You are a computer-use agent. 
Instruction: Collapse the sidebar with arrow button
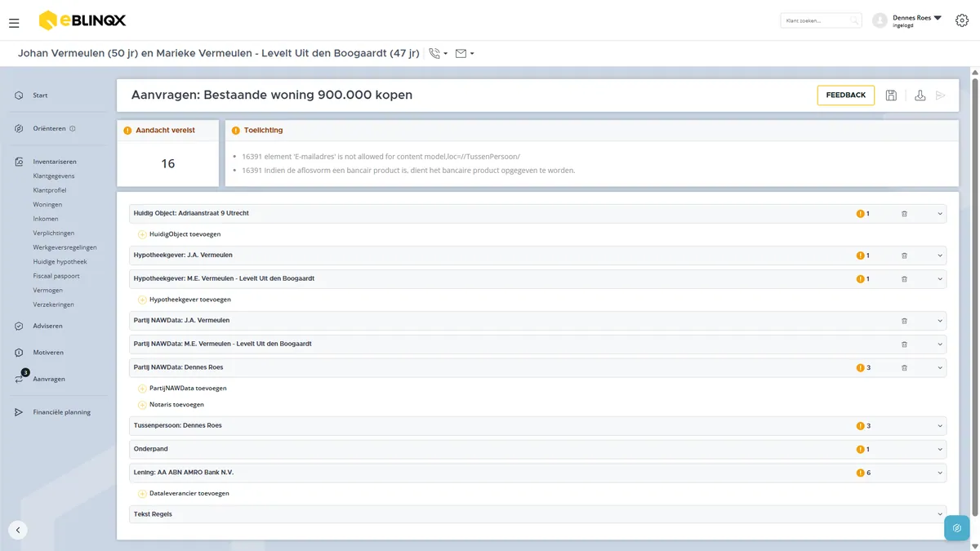tap(18, 530)
